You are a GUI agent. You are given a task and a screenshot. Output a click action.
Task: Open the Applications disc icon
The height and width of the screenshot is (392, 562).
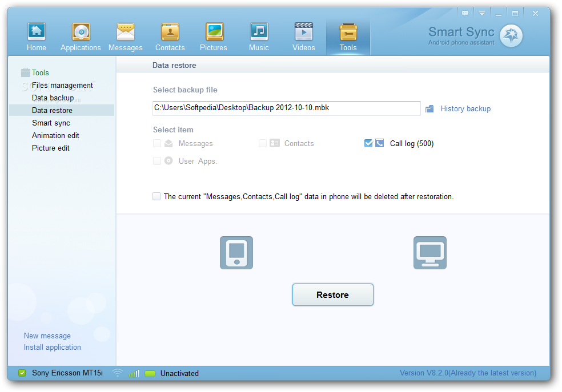(x=81, y=32)
